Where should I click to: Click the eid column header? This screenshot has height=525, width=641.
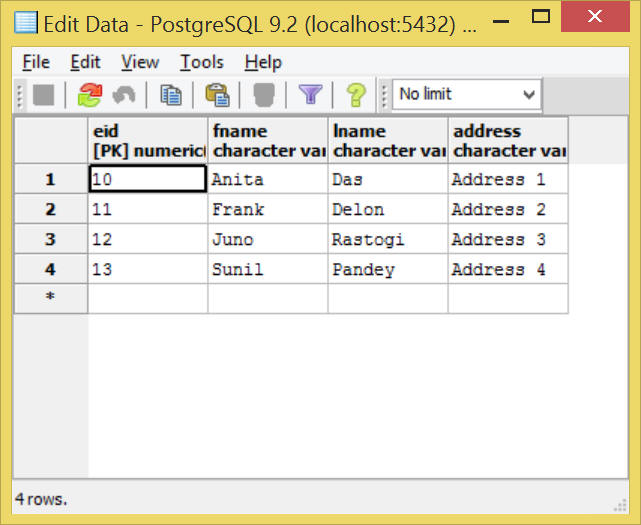point(147,141)
